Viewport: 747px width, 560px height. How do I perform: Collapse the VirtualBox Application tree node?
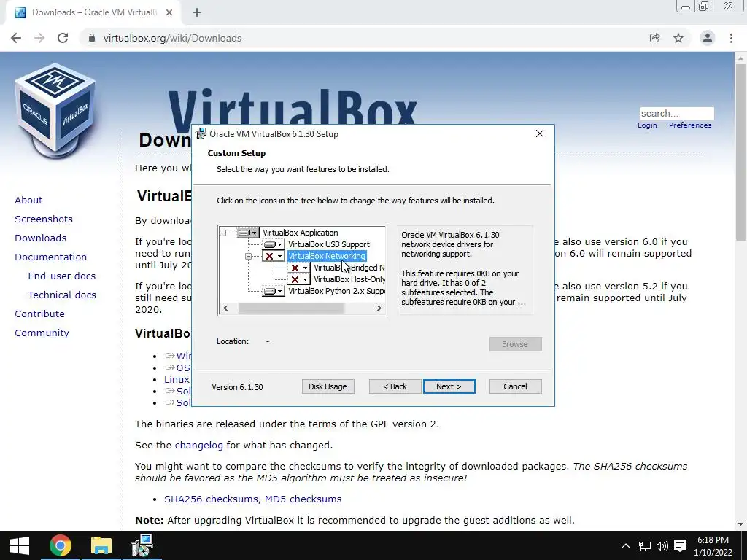[x=222, y=233]
